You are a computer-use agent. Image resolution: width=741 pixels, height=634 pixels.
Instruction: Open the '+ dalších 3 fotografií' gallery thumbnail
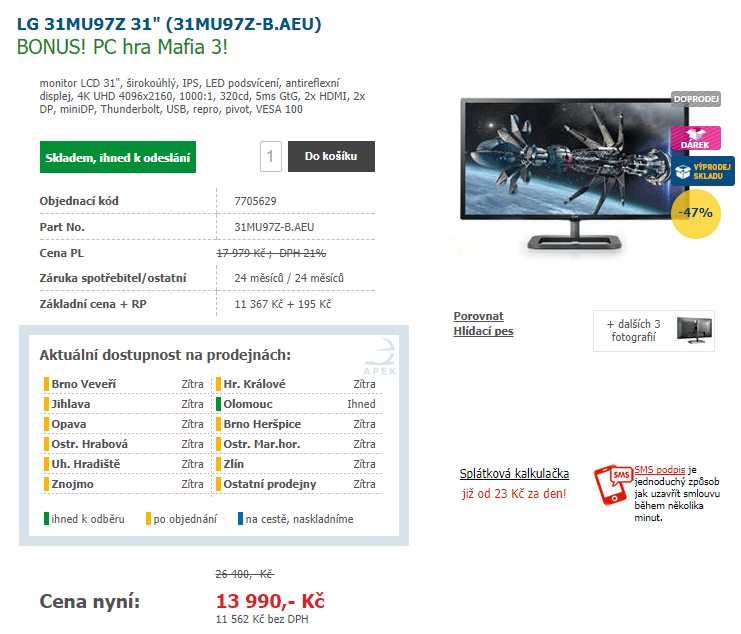pyautogui.click(x=654, y=331)
